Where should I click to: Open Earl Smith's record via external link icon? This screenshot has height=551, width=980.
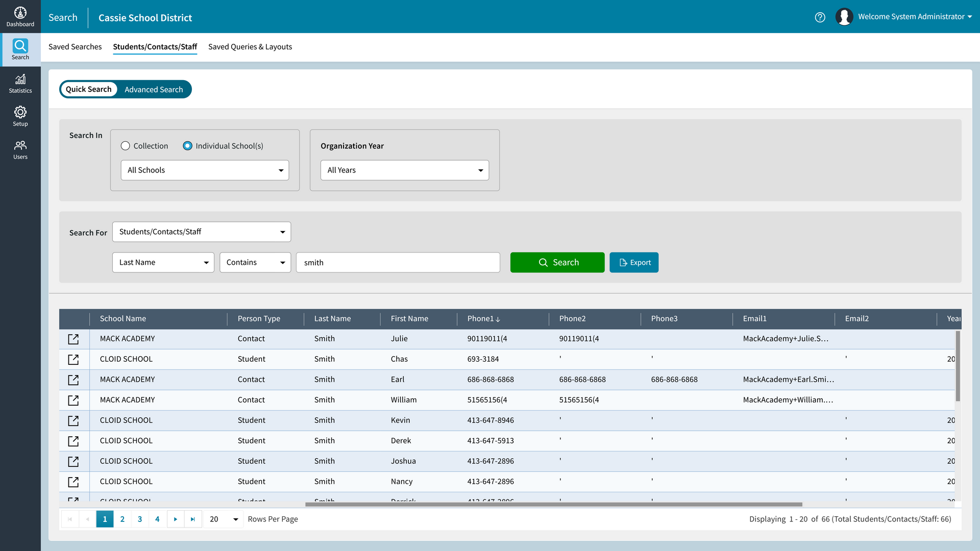click(x=74, y=380)
